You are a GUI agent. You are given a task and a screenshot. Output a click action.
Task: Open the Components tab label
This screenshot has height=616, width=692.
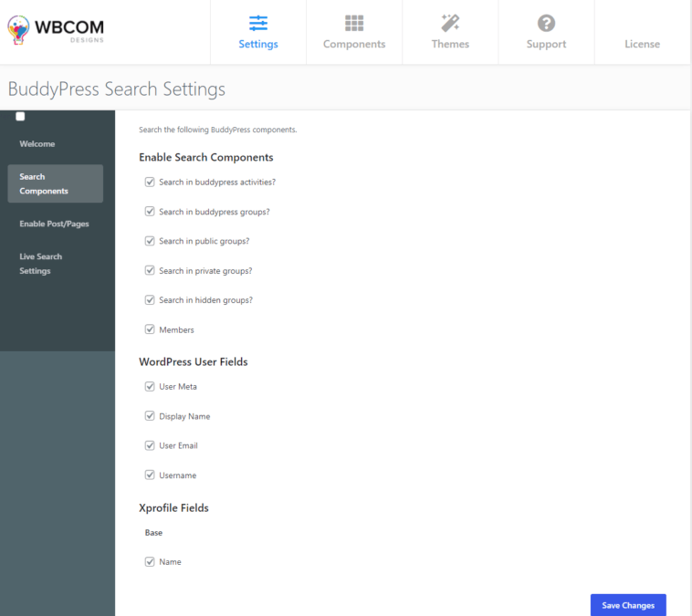pos(354,44)
